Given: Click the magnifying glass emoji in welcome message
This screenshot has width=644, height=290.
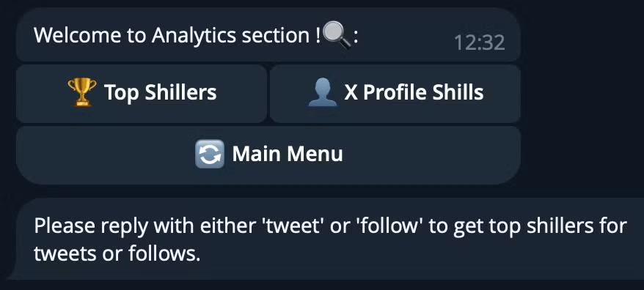Looking at the screenshot, I should coord(337,35).
